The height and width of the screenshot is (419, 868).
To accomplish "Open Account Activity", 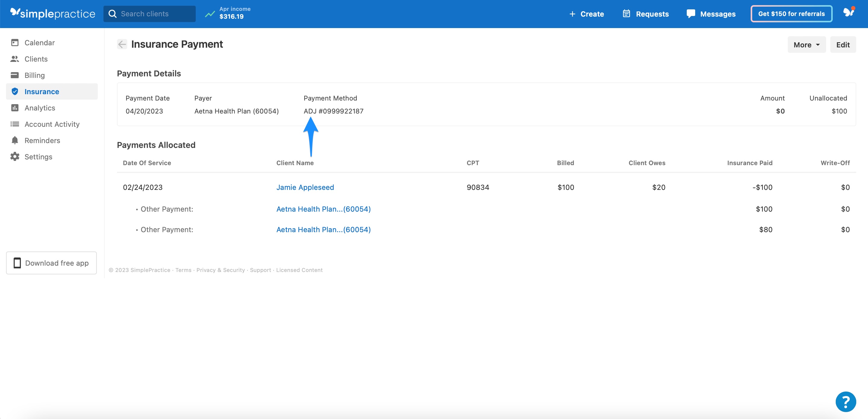I will 52,124.
